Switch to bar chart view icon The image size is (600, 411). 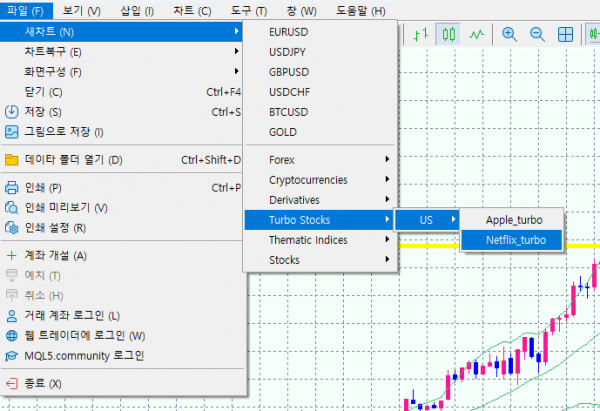421,34
